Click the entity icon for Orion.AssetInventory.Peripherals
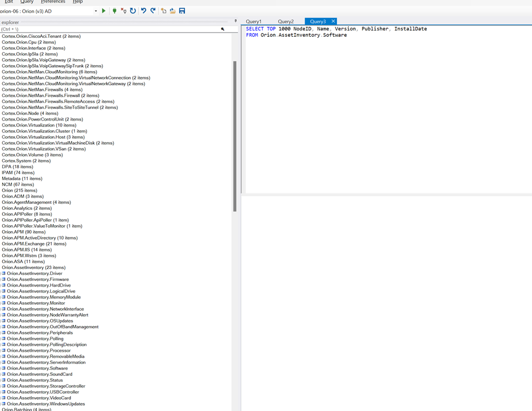The width and height of the screenshot is (532, 411). (x=3, y=333)
